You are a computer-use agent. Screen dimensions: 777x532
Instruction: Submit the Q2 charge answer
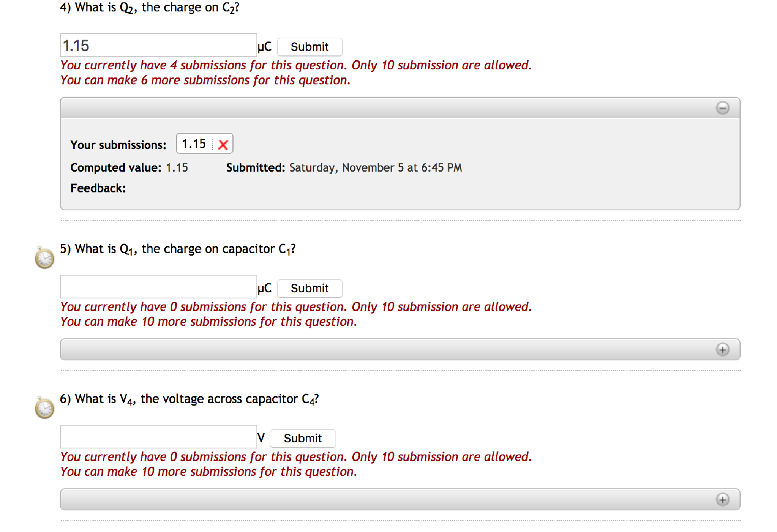click(x=310, y=47)
